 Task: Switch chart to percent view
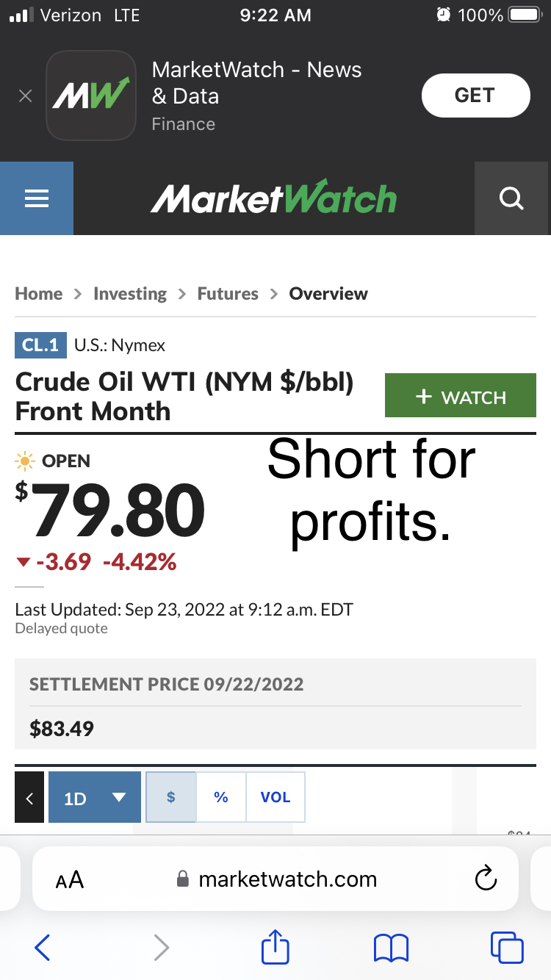(x=221, y=797)
